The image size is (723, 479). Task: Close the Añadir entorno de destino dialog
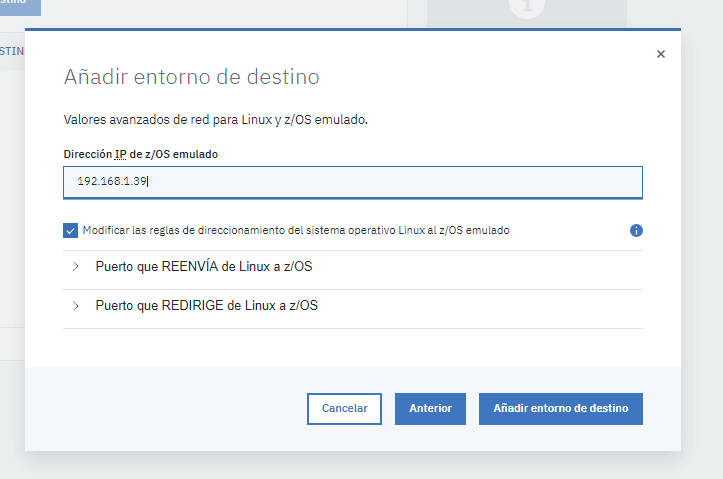tap(660, 55)
